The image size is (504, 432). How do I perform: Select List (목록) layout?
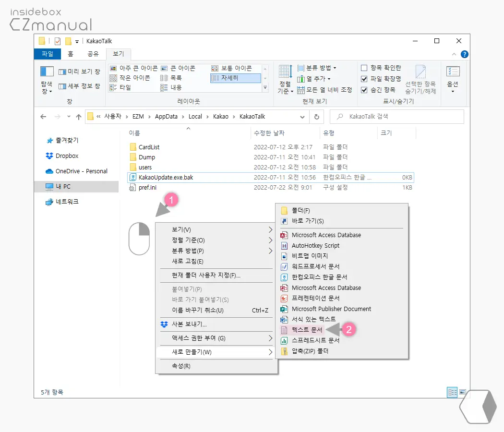171,78
